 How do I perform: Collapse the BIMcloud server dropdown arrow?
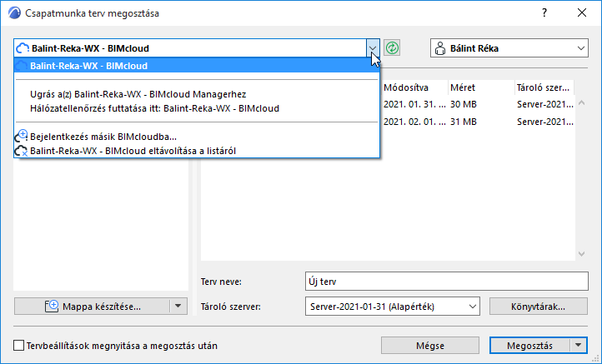(x=373, y=48)
